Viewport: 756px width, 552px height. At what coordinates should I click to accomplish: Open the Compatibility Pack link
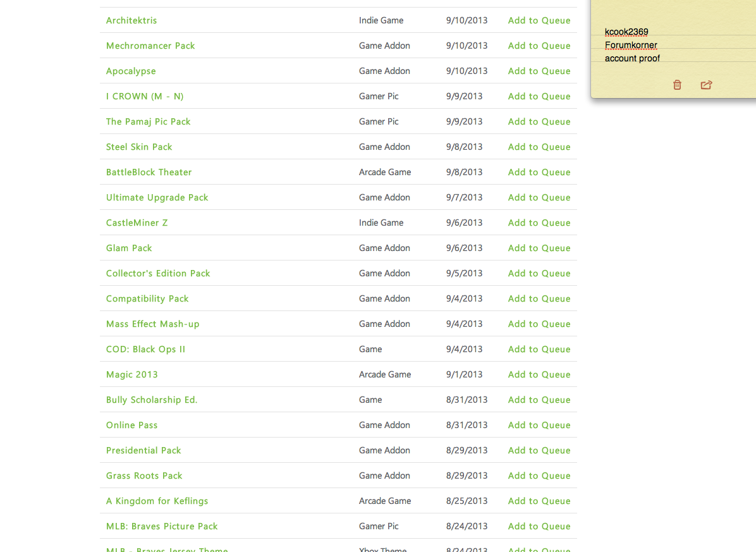coord(147,299)
